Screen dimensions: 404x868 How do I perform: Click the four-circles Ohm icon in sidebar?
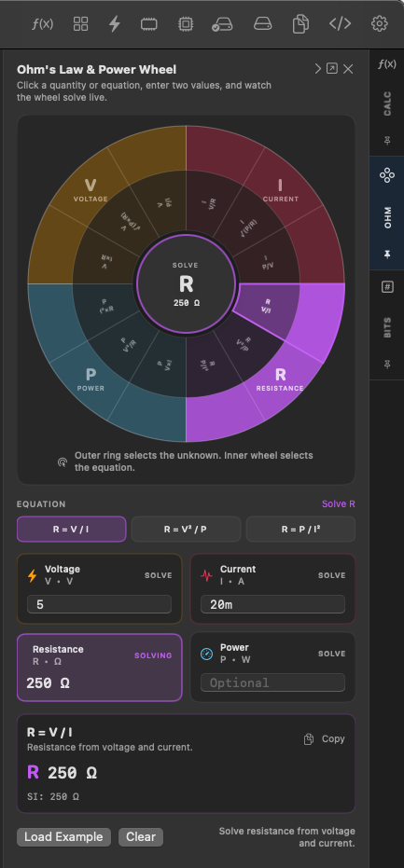tap(387, 176)
